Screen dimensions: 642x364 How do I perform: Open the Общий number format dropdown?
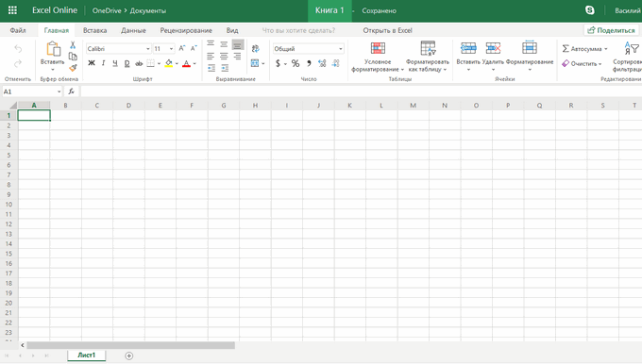[340, 49]
